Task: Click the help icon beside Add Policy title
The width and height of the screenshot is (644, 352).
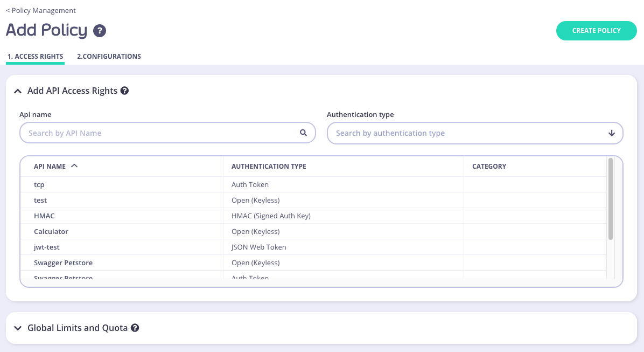Action: [99, 31]
